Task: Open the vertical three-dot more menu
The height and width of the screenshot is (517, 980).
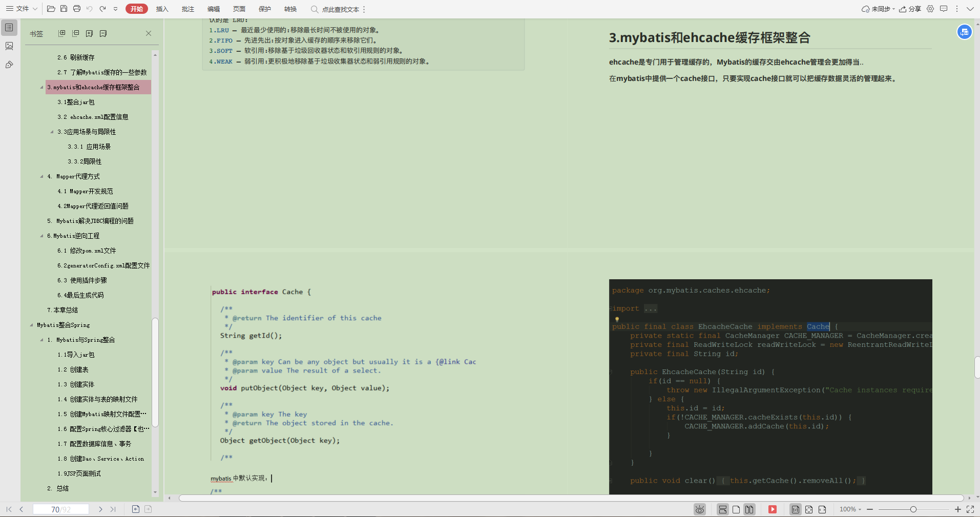Action: click(956, 9)
